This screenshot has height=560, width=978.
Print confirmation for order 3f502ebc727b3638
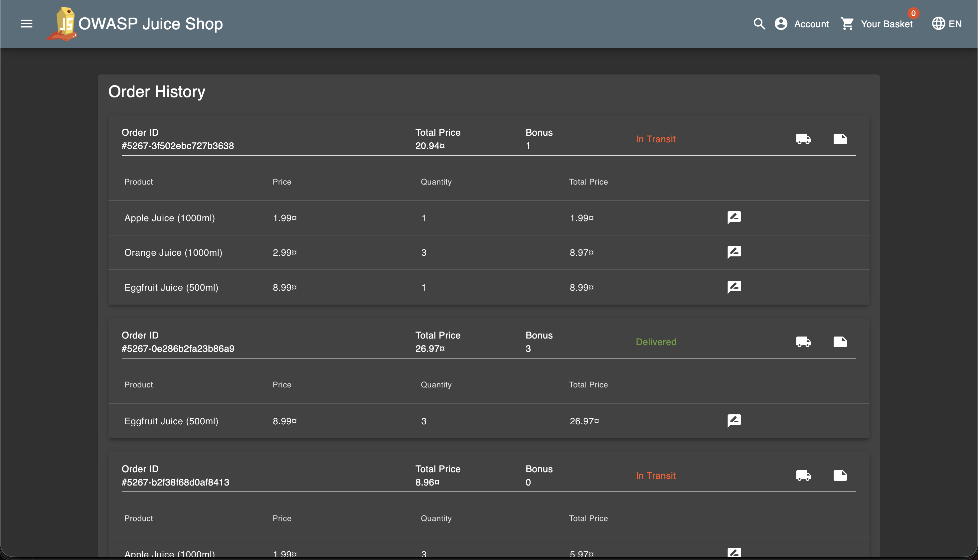[840, 139]
